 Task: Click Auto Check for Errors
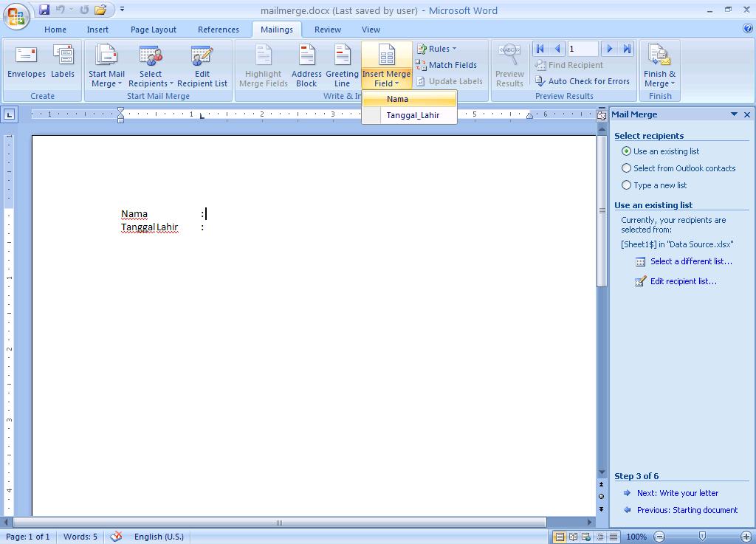tap(583, 81)
